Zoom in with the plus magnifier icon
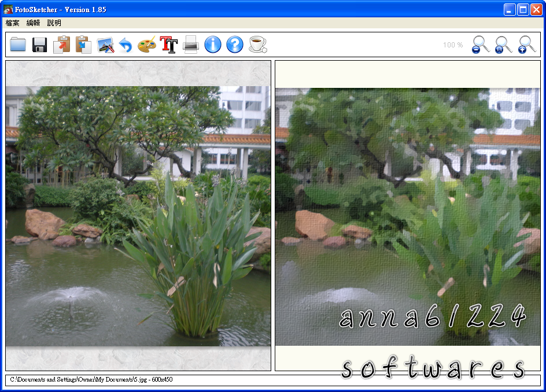The width and height of the screenshot is (546, 392). coord(526,45)
